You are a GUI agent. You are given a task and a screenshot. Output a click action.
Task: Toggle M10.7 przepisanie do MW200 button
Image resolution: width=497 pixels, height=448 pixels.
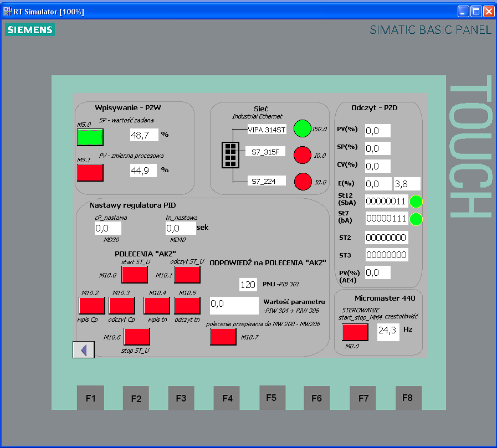coord(223,337)
